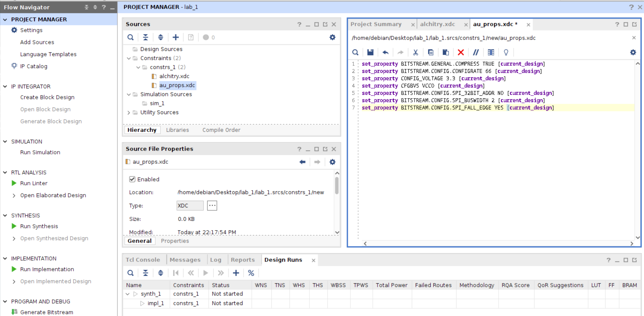Switch to the Compile Order tab
Image resolution: width=644 pixels, height=316 pixels.
click(x=221, y=130)
